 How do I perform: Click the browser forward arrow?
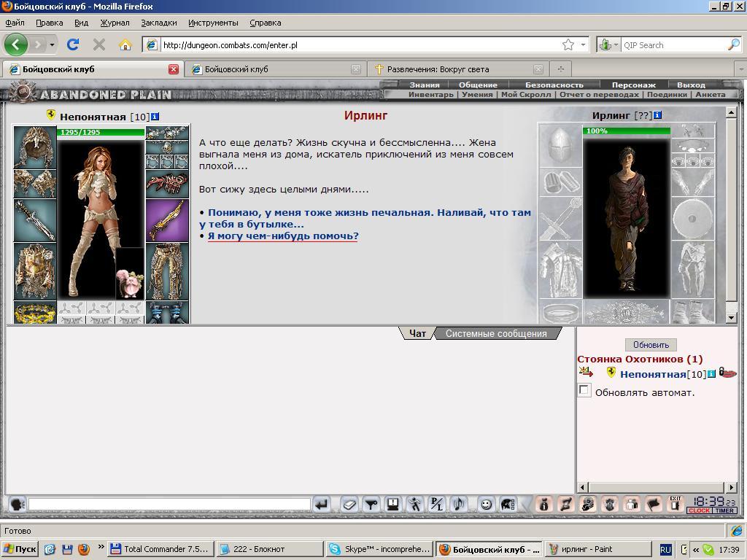(38, 44)
